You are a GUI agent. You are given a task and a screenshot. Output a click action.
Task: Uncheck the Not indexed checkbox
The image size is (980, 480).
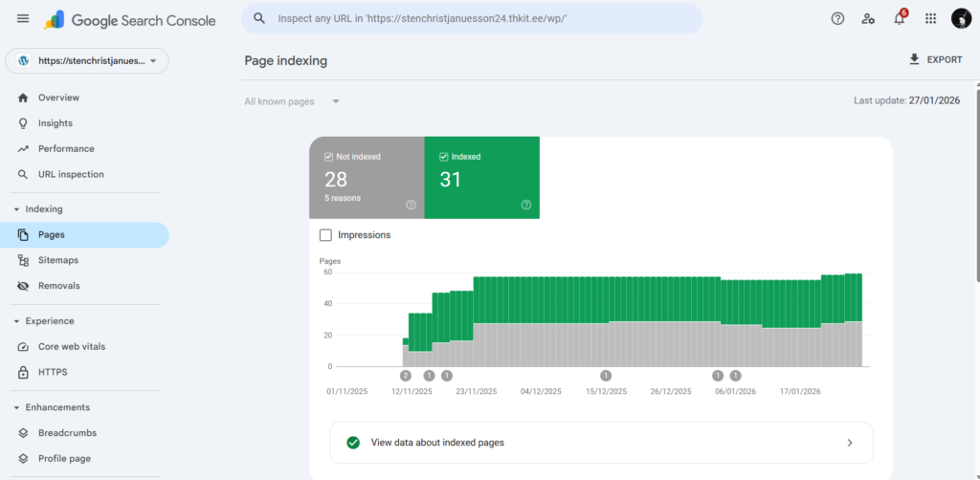(329, 157)
